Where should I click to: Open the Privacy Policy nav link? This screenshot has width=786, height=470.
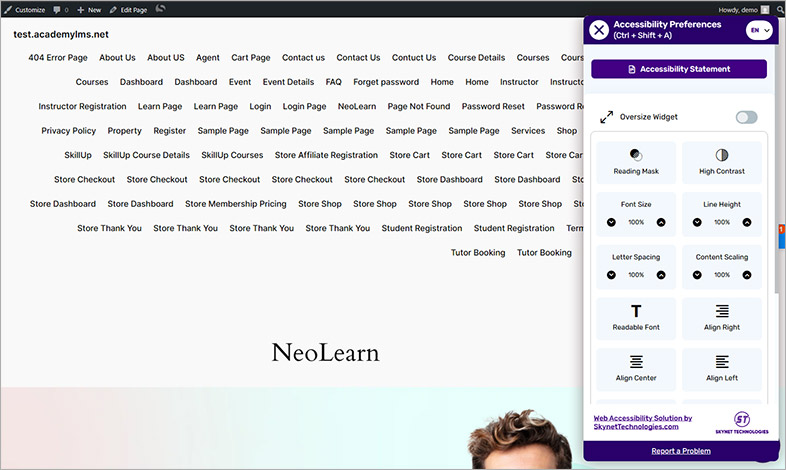click(69, 131)
